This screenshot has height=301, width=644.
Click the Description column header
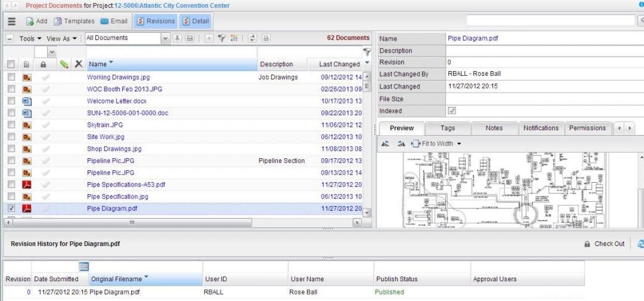283,64
